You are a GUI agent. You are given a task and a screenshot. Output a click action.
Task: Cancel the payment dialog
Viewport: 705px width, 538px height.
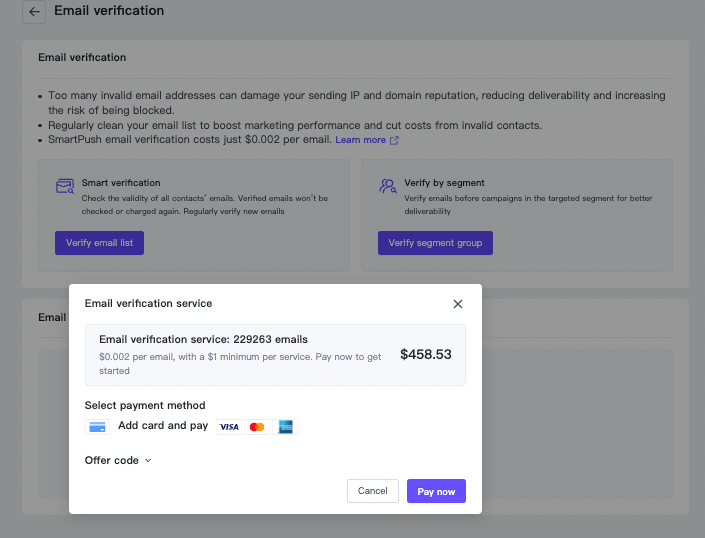point(373,491)
